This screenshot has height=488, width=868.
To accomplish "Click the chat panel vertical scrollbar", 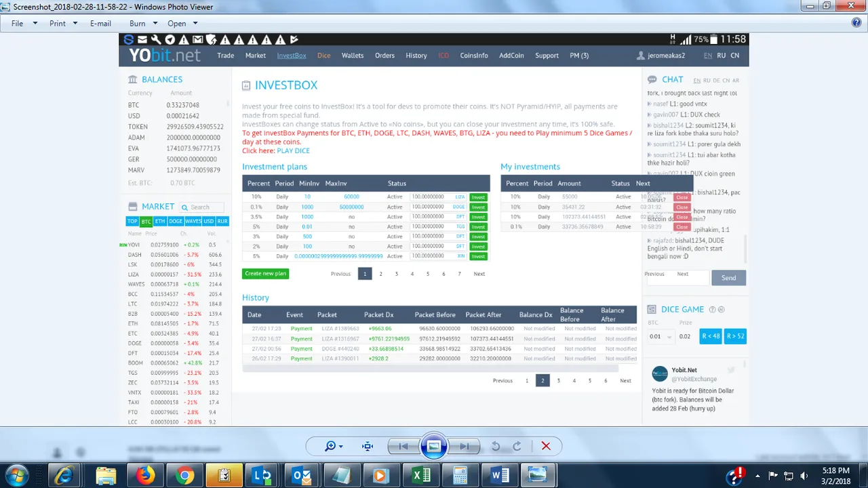I will (x=745, y=249).
